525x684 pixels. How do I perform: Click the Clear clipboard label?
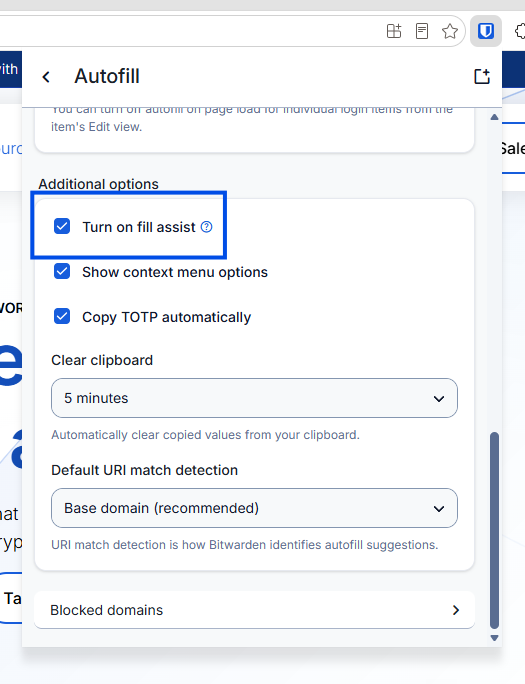[102, 360]
